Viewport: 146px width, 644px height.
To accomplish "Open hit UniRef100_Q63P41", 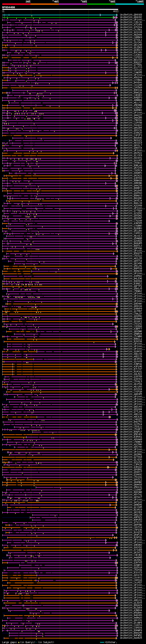I will click(131, 359).
